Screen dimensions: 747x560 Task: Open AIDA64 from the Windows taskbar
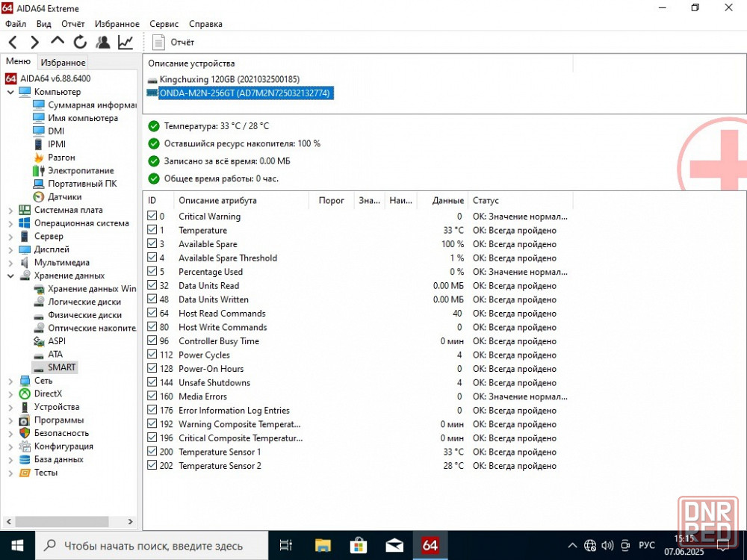[x=430, y=545]
